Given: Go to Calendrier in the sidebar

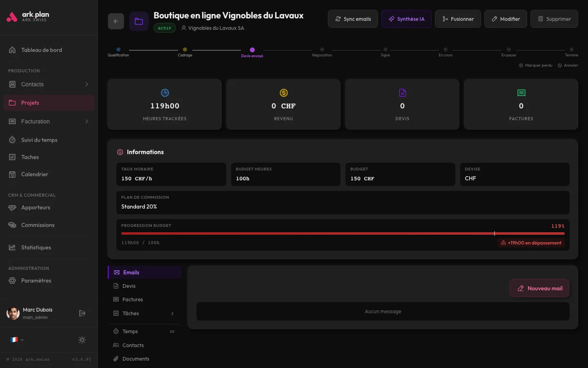Looking at the screenshot, I should tap(35, 174).
